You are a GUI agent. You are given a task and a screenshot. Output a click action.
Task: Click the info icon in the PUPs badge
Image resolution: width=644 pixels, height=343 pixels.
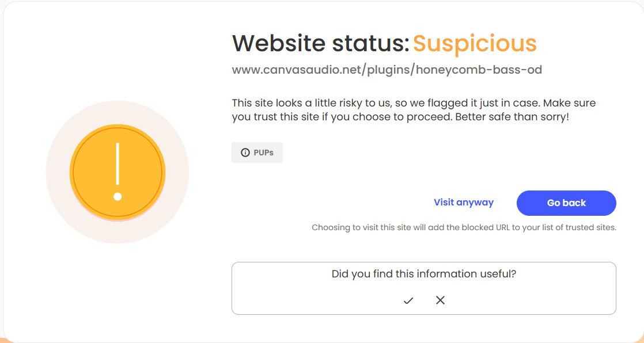coord(245,153)
